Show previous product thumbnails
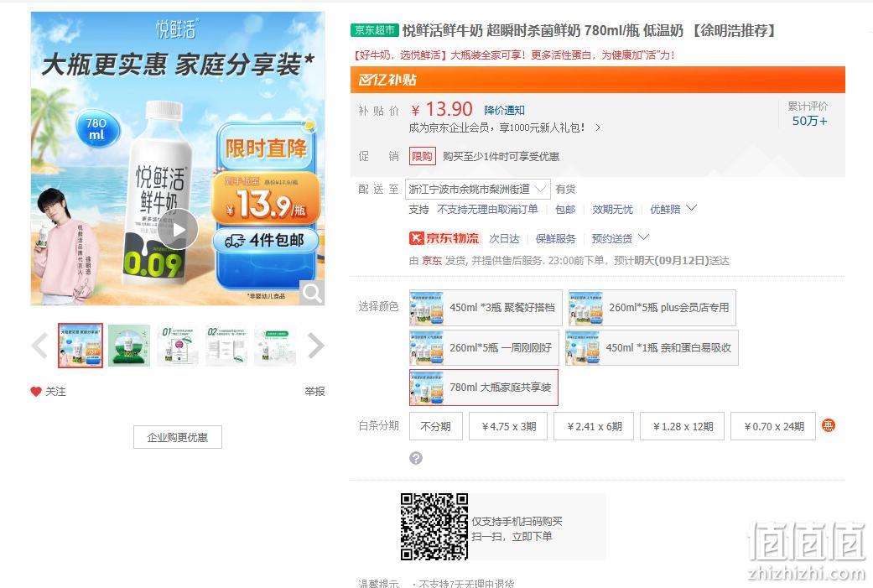This screenshot has height=588, width=873. click(39, 346)
